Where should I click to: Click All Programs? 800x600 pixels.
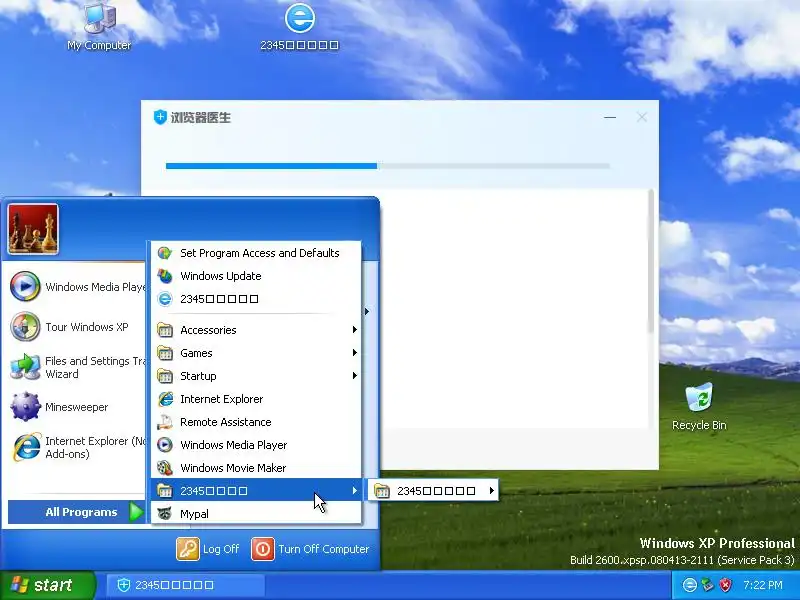(77, 512)
